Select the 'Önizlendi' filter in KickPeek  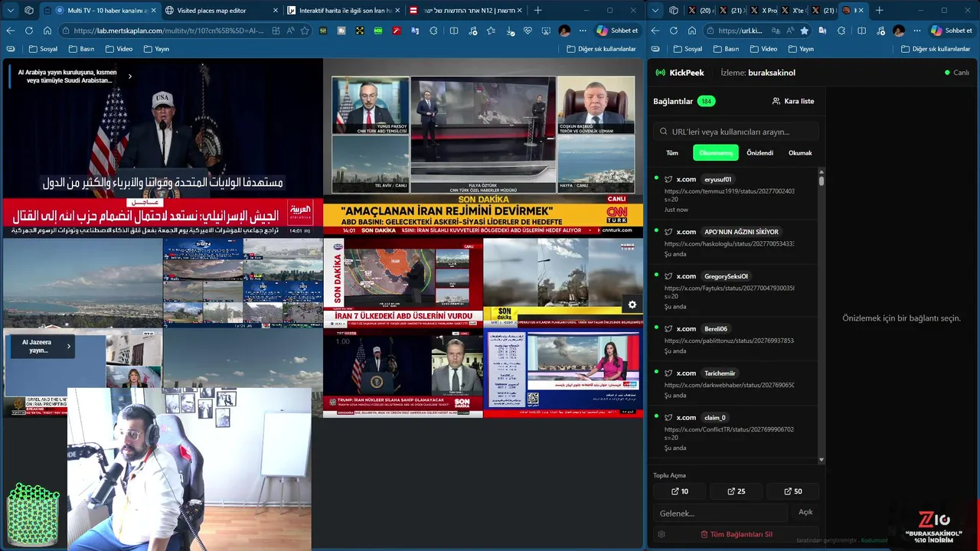760,153
